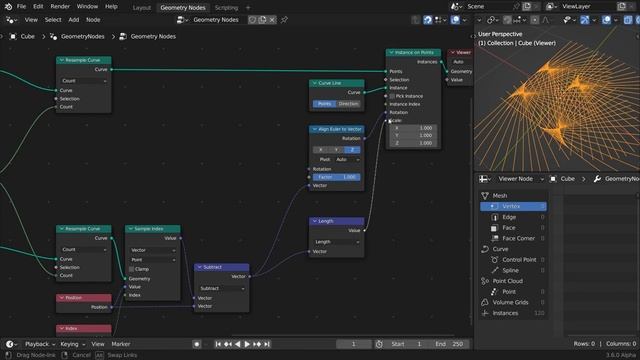Click the ViewLayer browse icon
640x360 pixels.
pos(552,7)
